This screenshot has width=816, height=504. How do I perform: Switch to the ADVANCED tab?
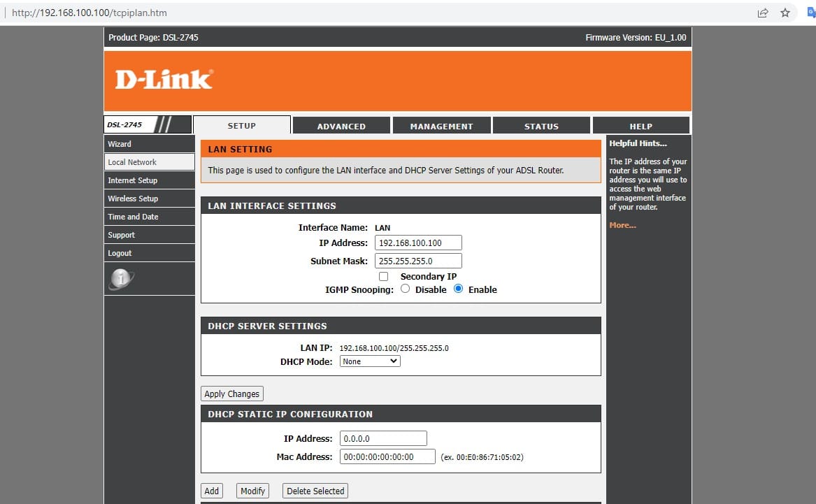341,125
